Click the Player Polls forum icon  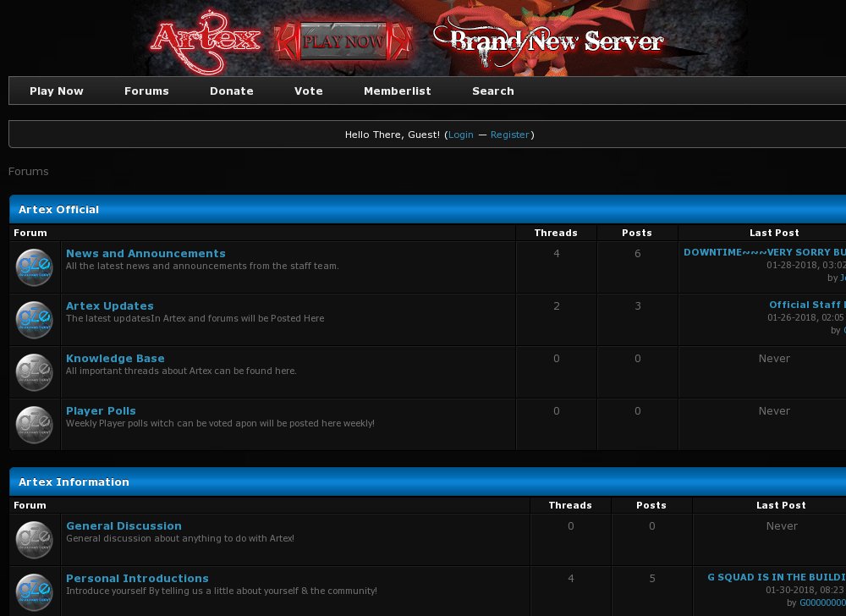pyautogui.click(x=34, y=424)
